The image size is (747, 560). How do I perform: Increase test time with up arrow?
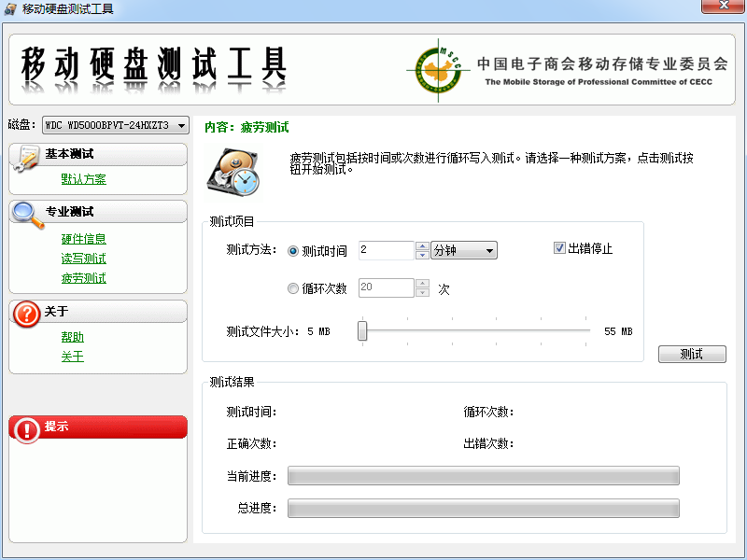coord(422,246)
